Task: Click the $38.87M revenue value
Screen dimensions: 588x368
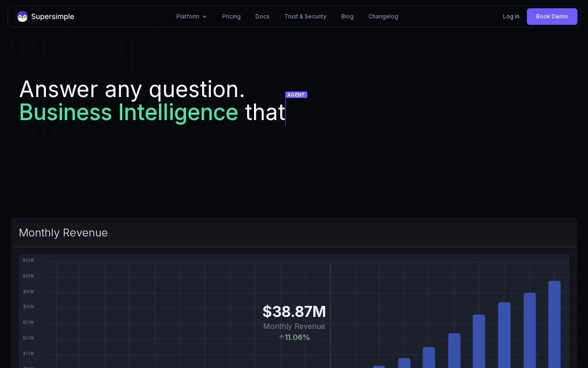Action: pos(294,311)
